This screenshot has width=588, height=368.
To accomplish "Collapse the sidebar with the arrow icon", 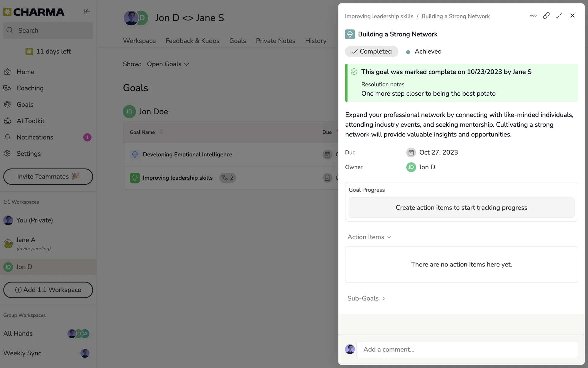I will (x=87, y=11).
